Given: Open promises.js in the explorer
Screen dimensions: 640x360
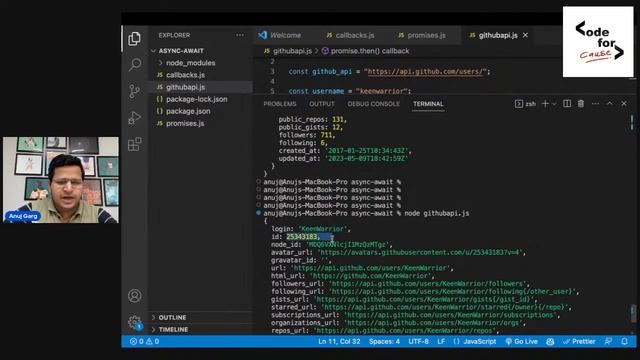Looking at the screenshot, I should click(x=185, y=123).
